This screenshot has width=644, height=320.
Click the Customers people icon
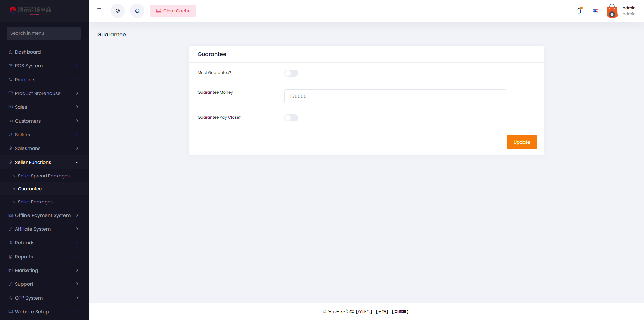[x=11, y=121]
